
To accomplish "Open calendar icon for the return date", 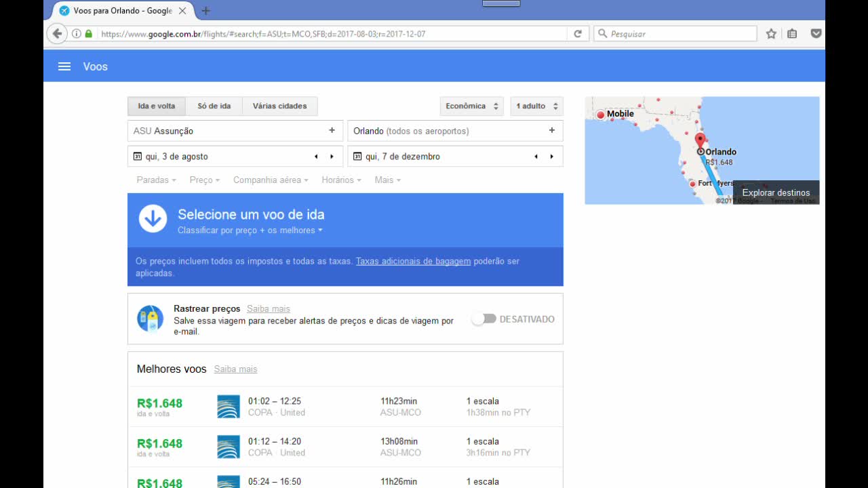I will [x=357, y=157].
